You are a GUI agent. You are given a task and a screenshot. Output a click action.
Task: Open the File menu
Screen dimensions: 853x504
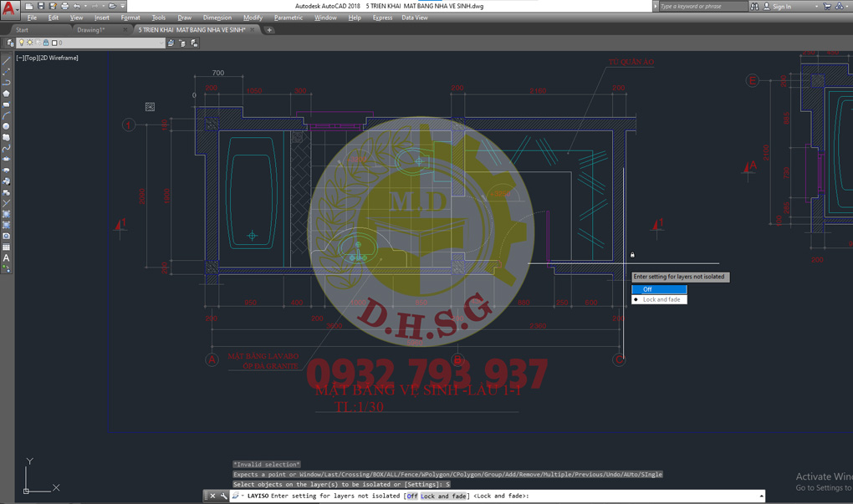(32, 18)
